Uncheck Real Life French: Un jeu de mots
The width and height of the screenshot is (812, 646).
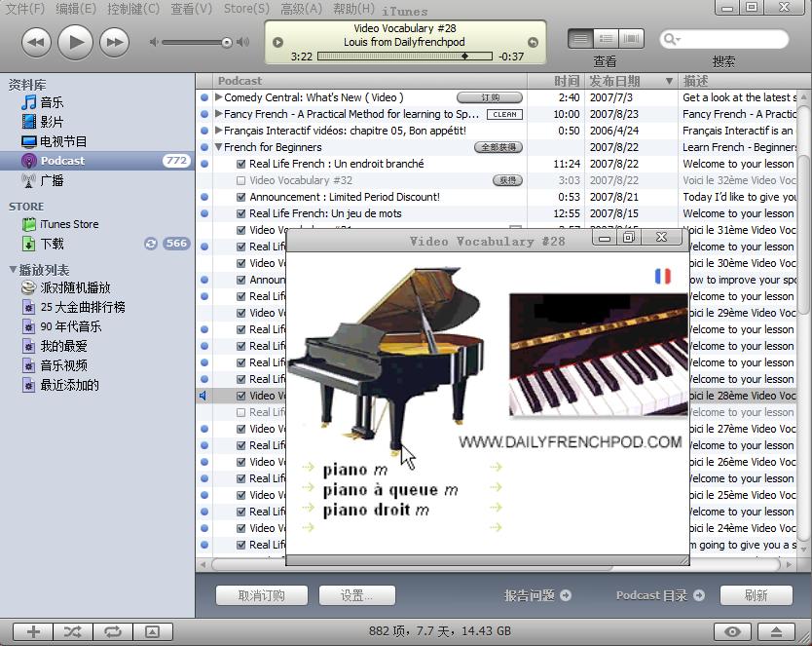coord(240,213)
